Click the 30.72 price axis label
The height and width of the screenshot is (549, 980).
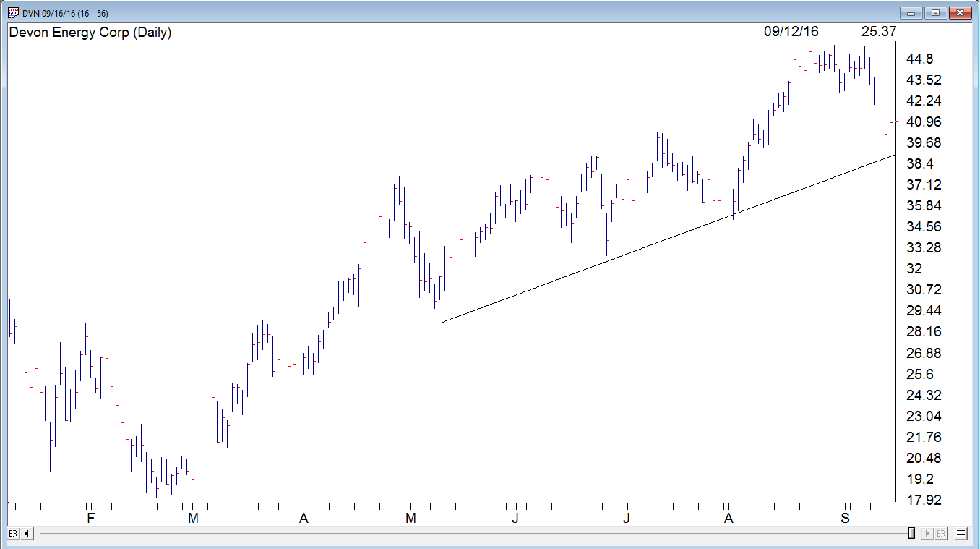click(x=923, y=290)
